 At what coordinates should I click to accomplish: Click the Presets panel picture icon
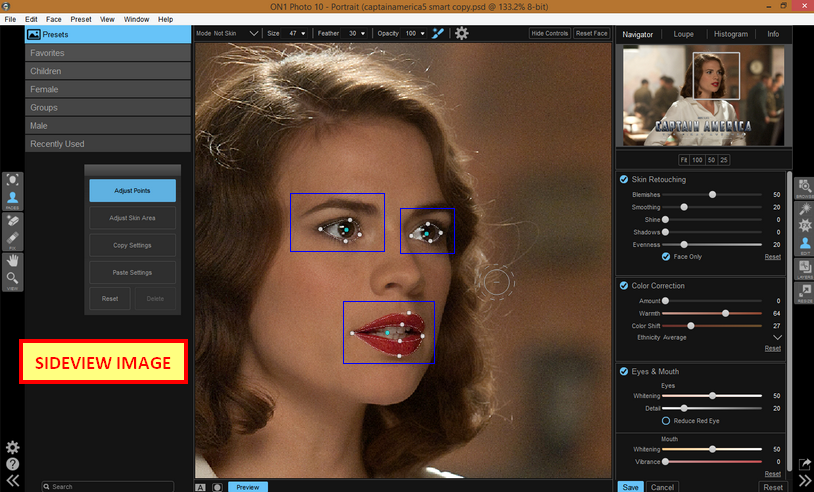34,34
